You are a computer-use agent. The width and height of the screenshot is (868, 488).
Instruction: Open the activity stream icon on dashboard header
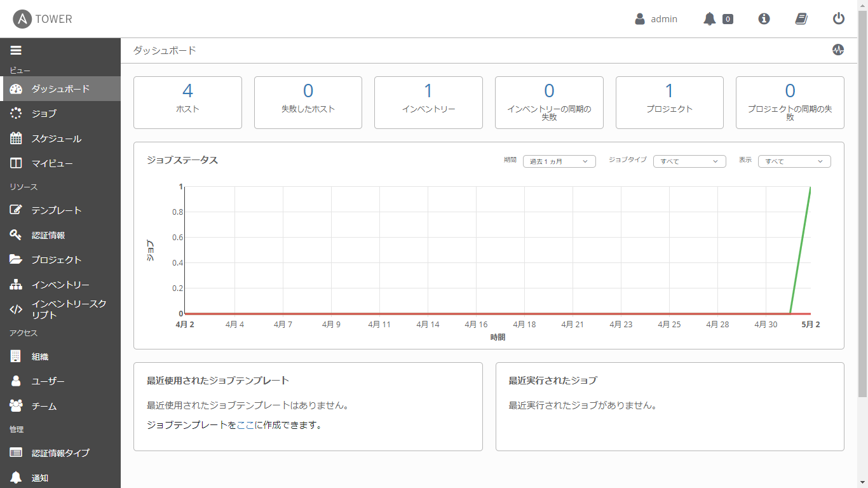click(838, 49)
